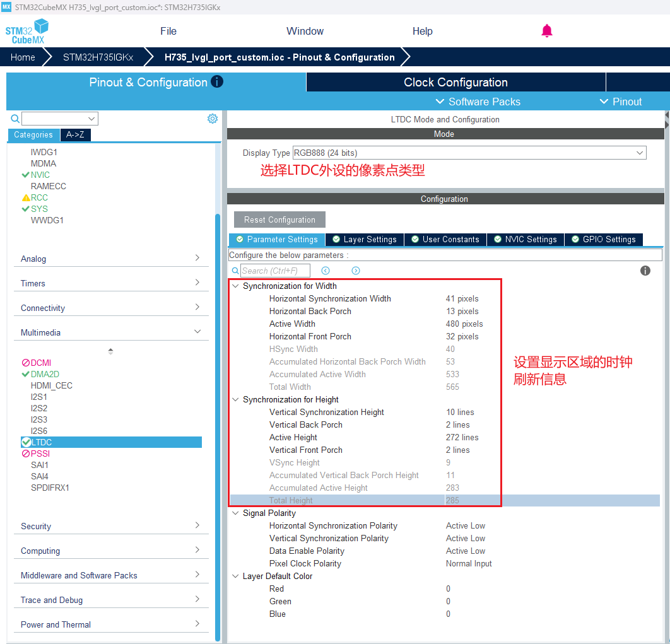The height and width of the screenshot is (644, 670).
Task: Go to previous search result arrow
Action: coord(326,271)
